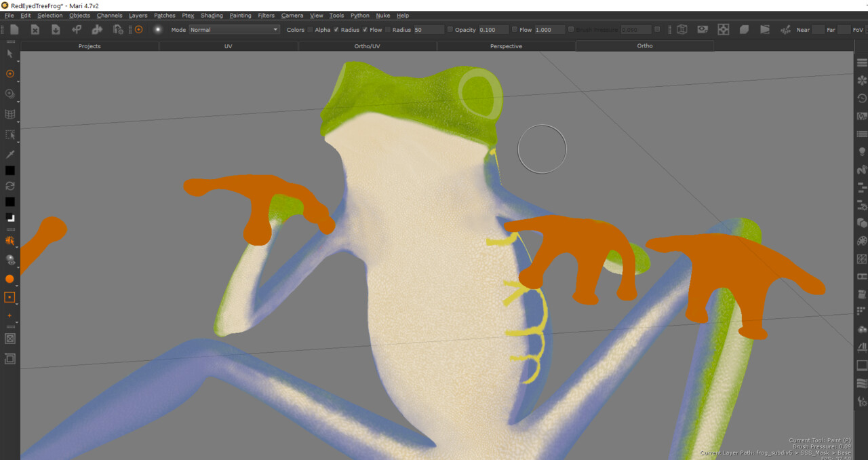This screenshot has height=460, width=868.
Task: Open the color wheel palette on right
Action: pyautogui.click(x=862, y=240)
